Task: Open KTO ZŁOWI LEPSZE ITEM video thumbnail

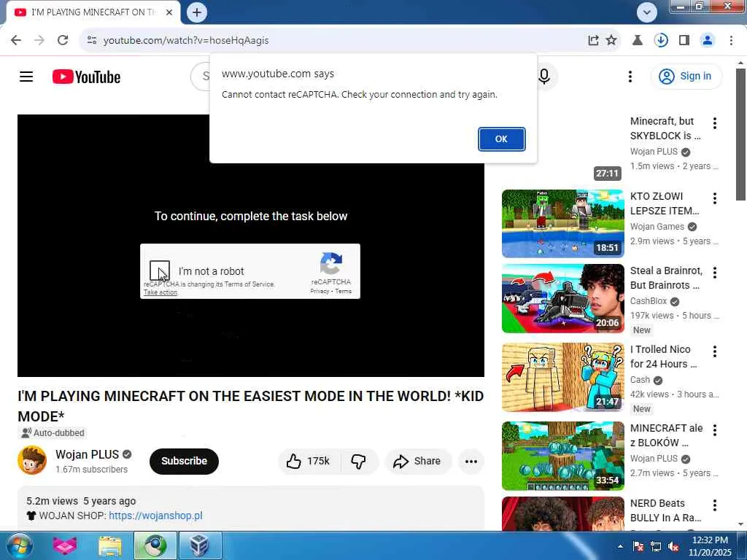Action: coord(562,223)
